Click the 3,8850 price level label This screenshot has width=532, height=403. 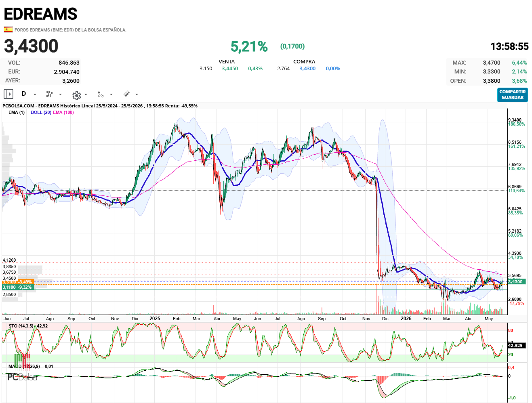point(9,267)
